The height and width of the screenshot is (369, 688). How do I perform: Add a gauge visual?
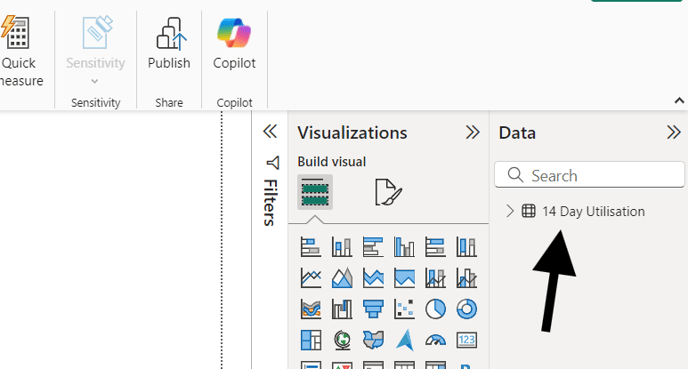point(435,340)
